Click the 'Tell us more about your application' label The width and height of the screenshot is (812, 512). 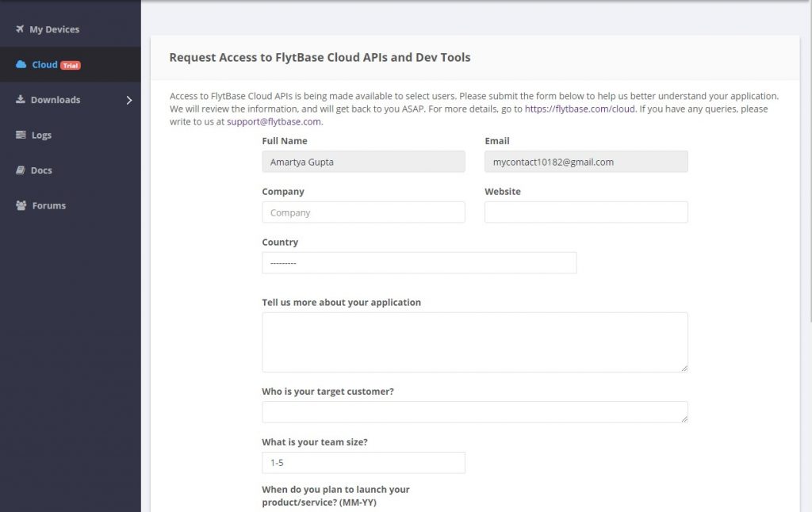341,302
